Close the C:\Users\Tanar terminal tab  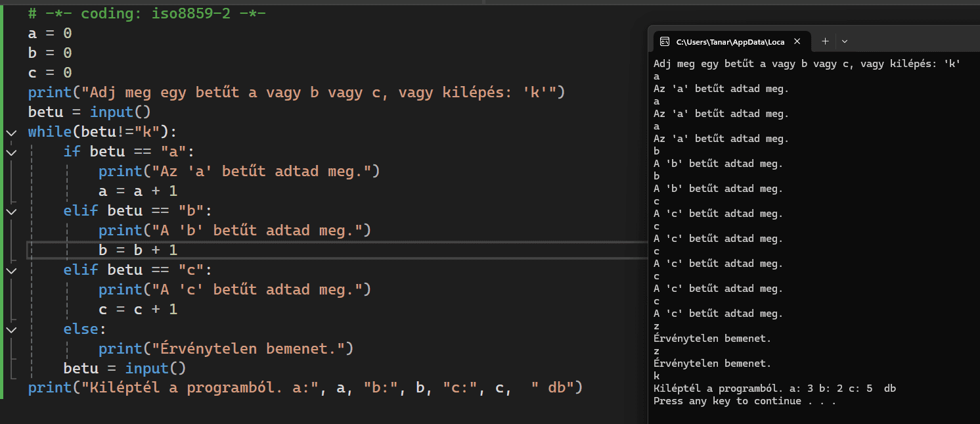(x=797, y=41)
